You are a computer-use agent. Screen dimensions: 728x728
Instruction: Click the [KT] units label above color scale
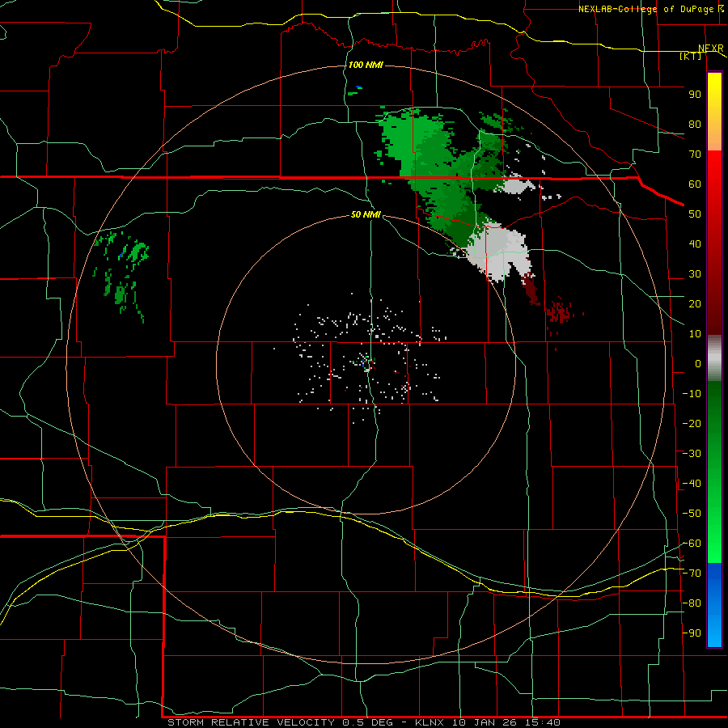(x=691, y=56)
